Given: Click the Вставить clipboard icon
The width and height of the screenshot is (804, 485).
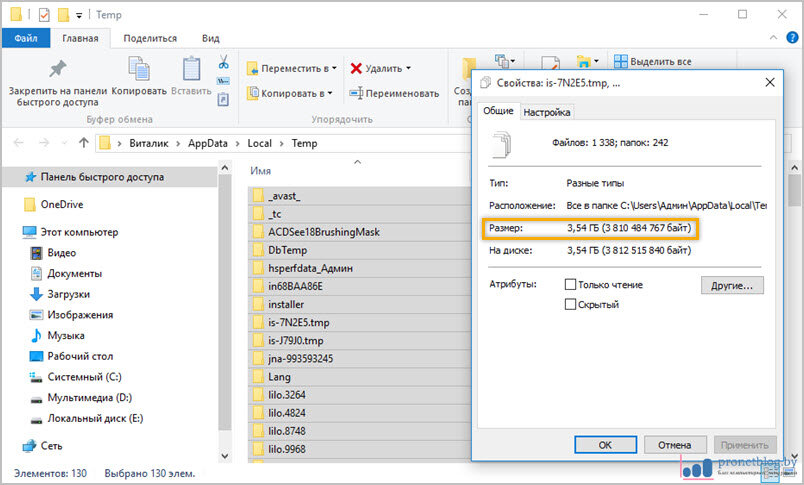Looking at the screenshot, I should point(191,69).
